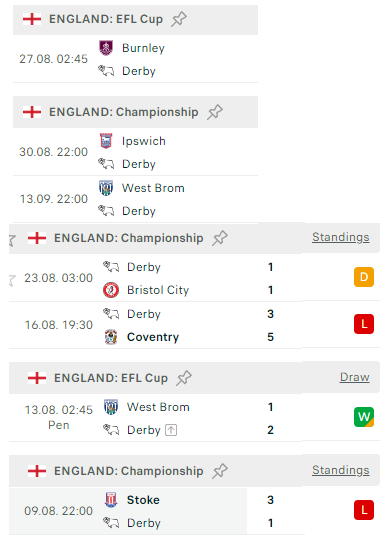Open the Burnley vs Derby fixture on 27.08
388x537 pixels.
[x=135, y=59]
